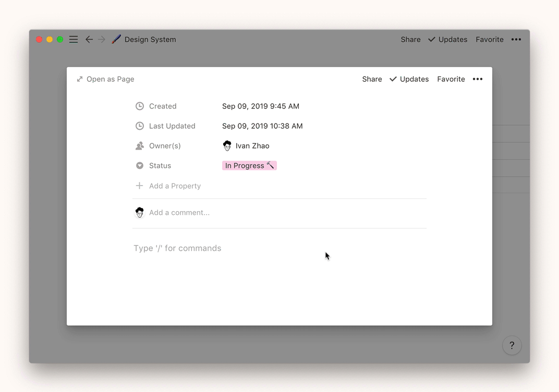Open the window's top-right three-dot menu
Viewport: 559px width, 392px height.
coord(516,40)
